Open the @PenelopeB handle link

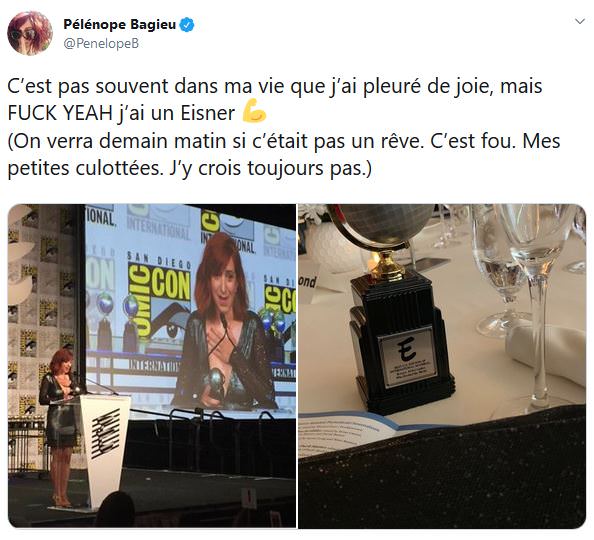101,44
